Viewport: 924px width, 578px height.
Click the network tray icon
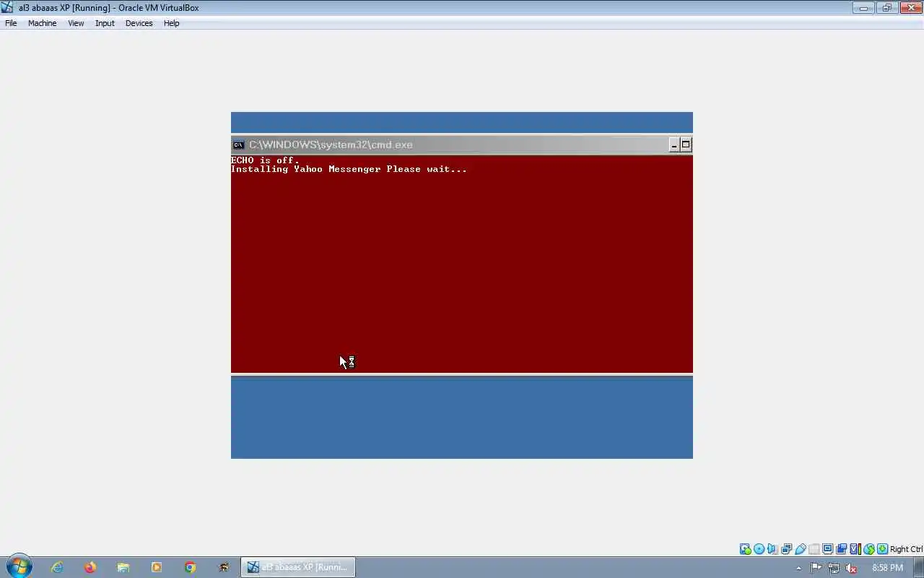pos(834,568)
